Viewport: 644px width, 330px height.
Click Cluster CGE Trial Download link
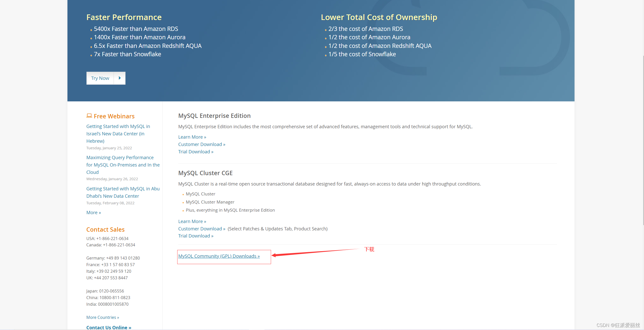point(196,236)
